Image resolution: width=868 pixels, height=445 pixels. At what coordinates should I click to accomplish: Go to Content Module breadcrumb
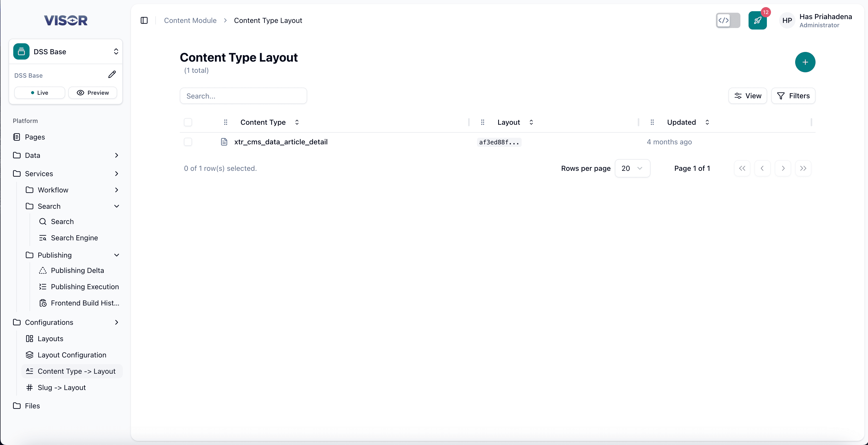[190, 21]
